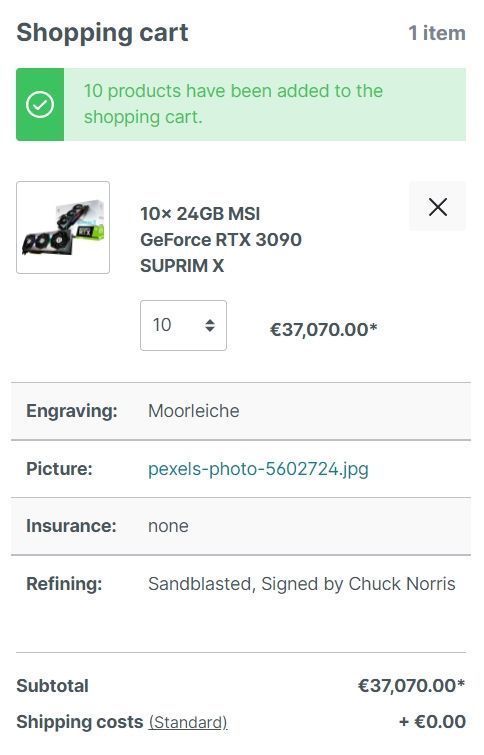Viewport: 484px width, 755px height.
Task: Click the green success checkmark icon
Action: 40,104
